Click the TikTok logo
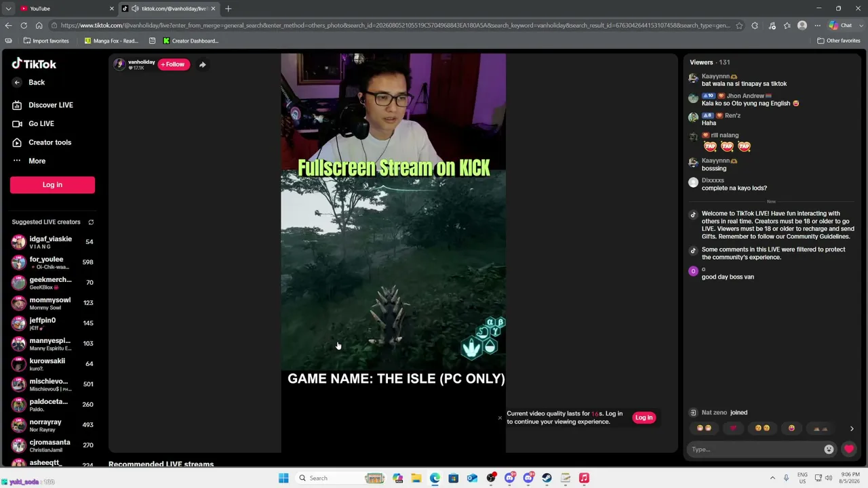Image resolution: width=868 pixels, height=488 pixels. (34, 64)
